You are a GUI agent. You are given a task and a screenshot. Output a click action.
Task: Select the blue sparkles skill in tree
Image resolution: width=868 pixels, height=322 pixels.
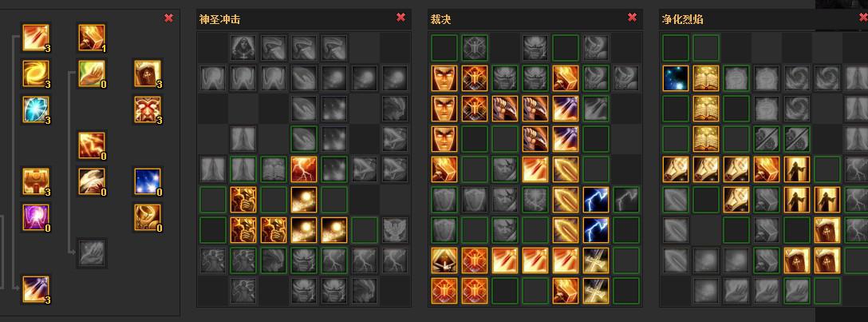pyautogui.click(x=148, y=182)
